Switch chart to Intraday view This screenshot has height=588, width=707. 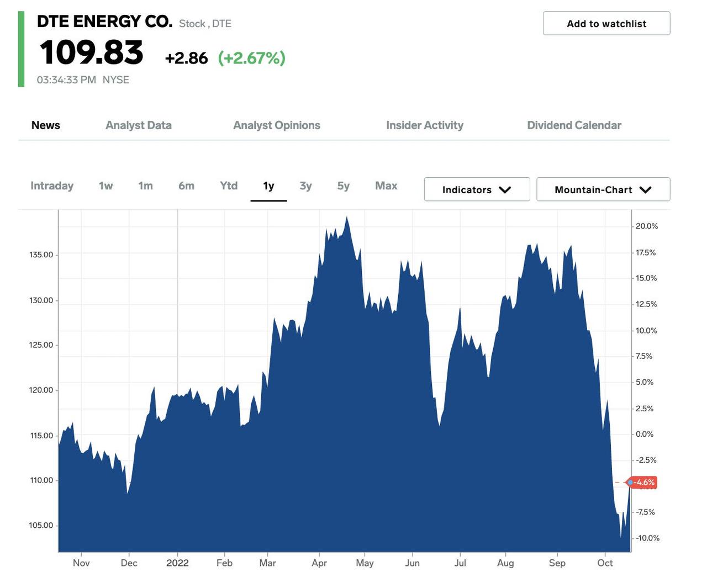(x=52, y=186)
